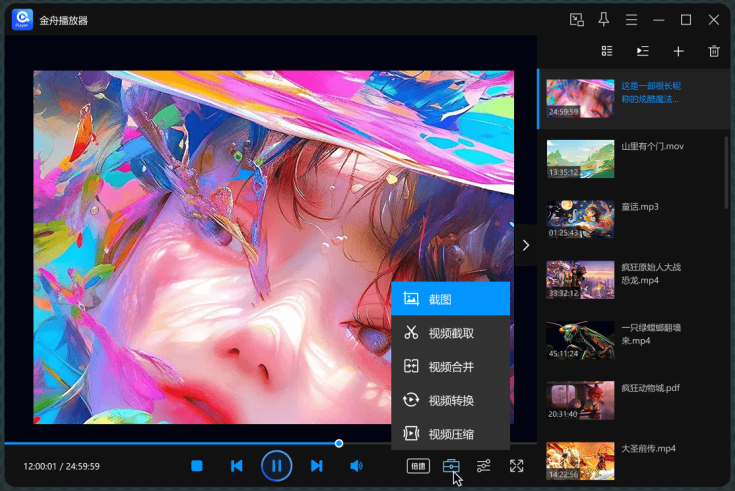Viewport: 735px width, 491px height.
Task: Go to previous track
Action: 237,466
